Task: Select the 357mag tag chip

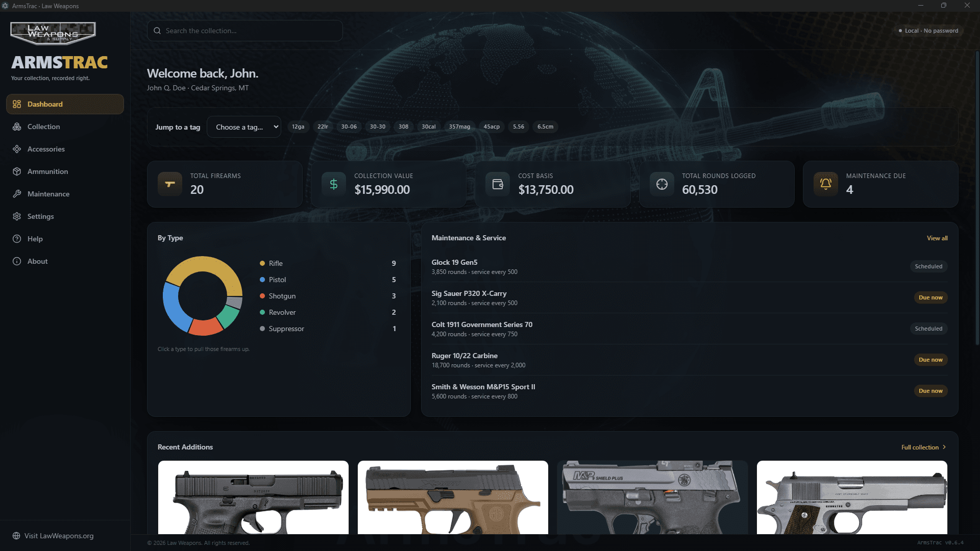Action: (x=459, y=127)
